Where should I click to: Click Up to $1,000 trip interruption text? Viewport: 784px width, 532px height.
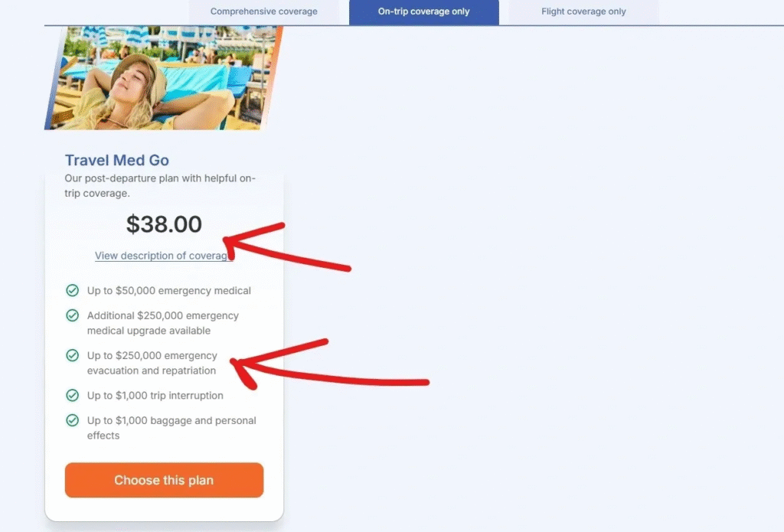(155, 396)
